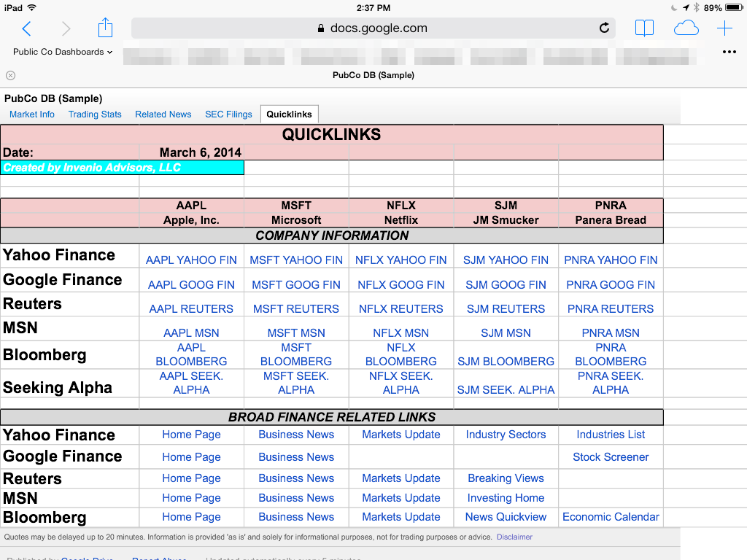Switch to Related News sheet tab
Image resolution: width=747 pixels, height=560 pixels.
coord(163,114)
